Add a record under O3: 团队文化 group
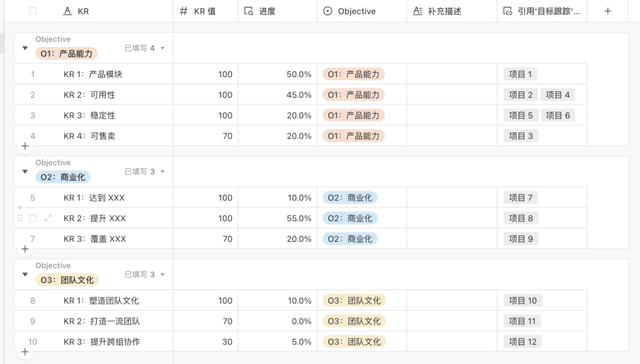The height and width of the screenshot is (364, 640). click(x=25, y=352)
